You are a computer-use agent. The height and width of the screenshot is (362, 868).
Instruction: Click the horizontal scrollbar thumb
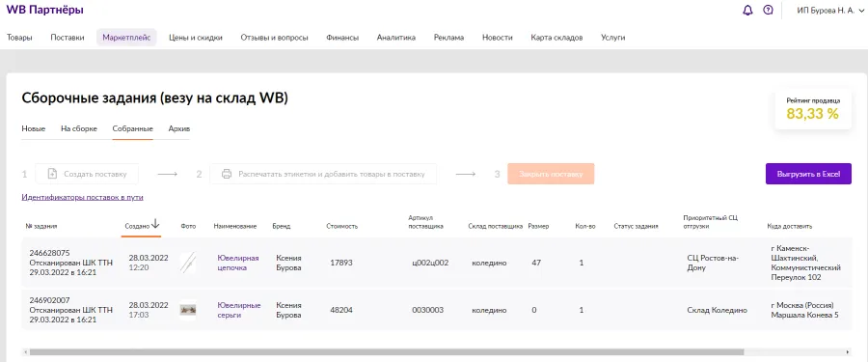tap(387, 352)
